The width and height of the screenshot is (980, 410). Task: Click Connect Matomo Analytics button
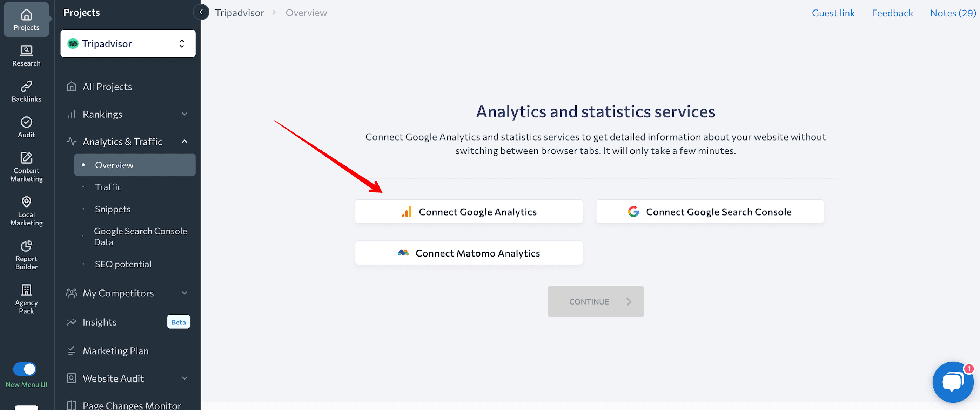click(x=469, y=253)
